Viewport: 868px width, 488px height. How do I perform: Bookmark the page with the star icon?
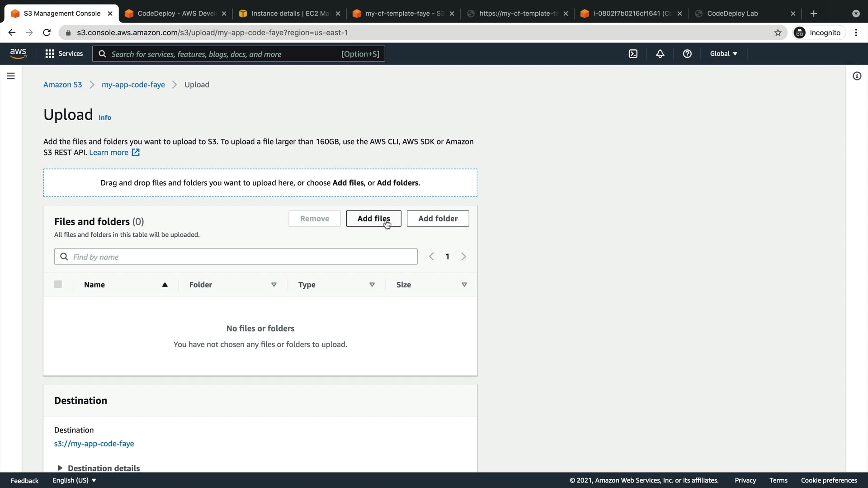[778, 33]
